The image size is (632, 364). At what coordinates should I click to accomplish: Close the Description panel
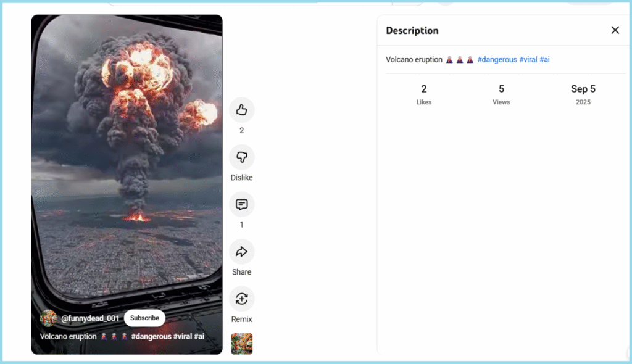pos(615,30)
